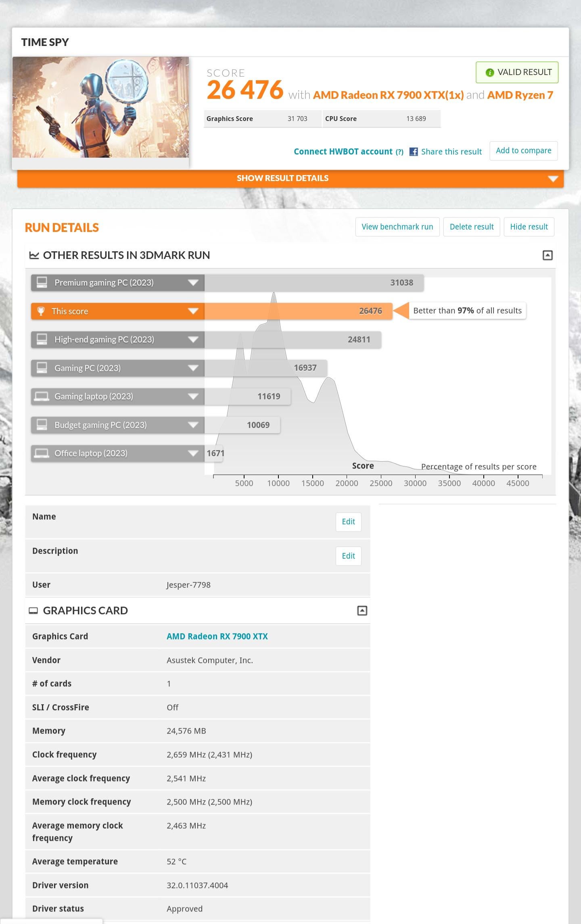Click AMD Ryzen 7 link in score header
581x924 pixels.
(520, 95)
